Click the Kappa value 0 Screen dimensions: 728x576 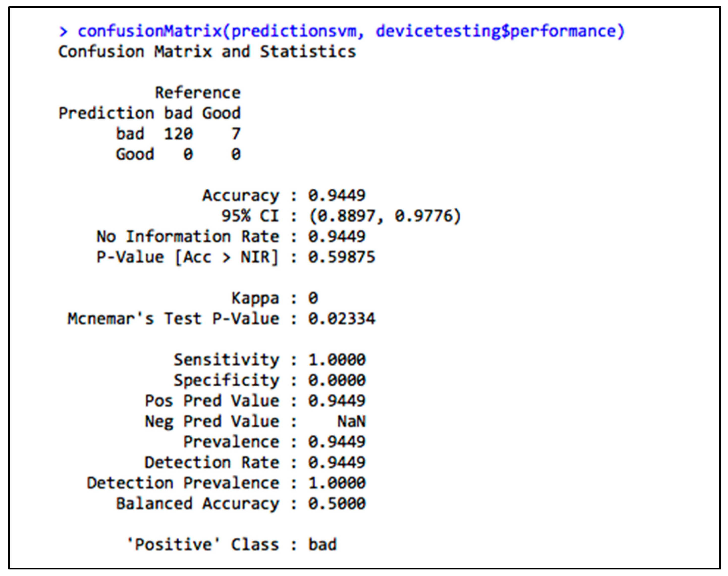(x=313, y=298)
